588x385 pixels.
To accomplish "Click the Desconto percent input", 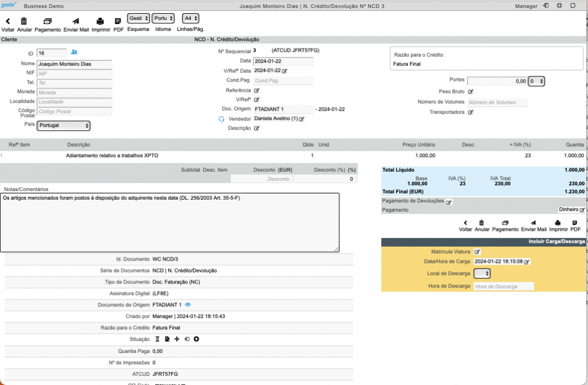I will tap(325, 179).
